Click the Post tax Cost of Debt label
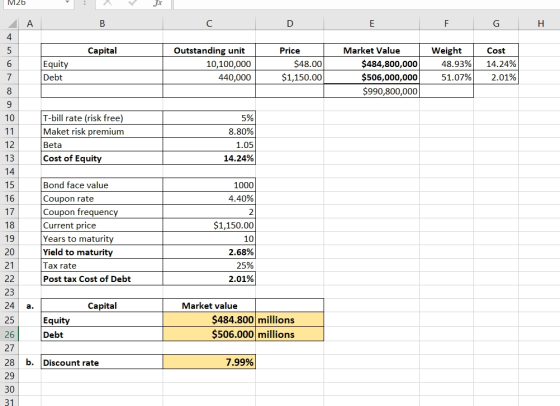Viewport: 560px width, 406px height. pyautogui.click(x=87, y=279)
